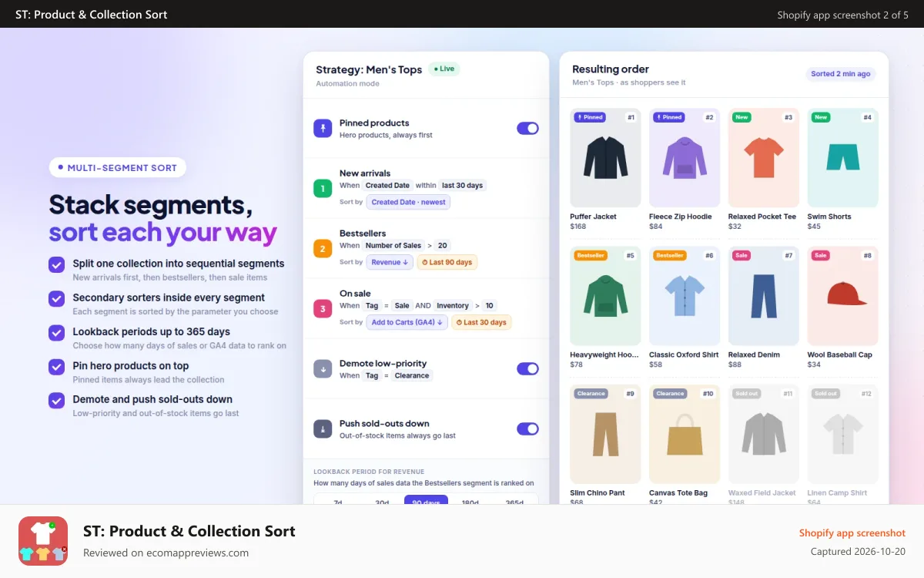924x578 pixels.
Task: Click the Clearance badge on Slim Chino Pant
Action: coord(591,393)
